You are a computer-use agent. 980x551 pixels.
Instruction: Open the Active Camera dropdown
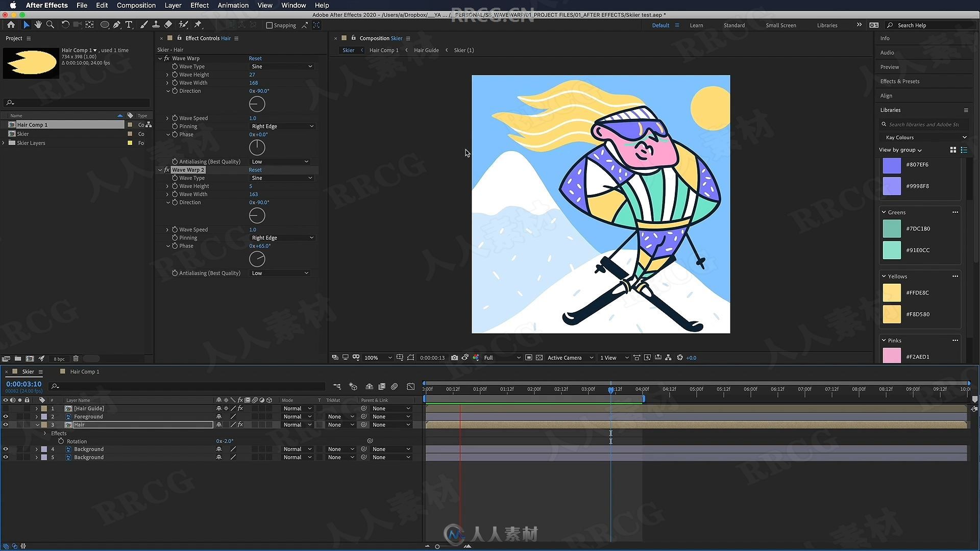570,358
